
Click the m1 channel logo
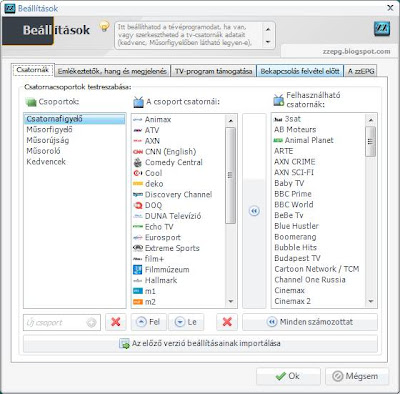point(138,291)
